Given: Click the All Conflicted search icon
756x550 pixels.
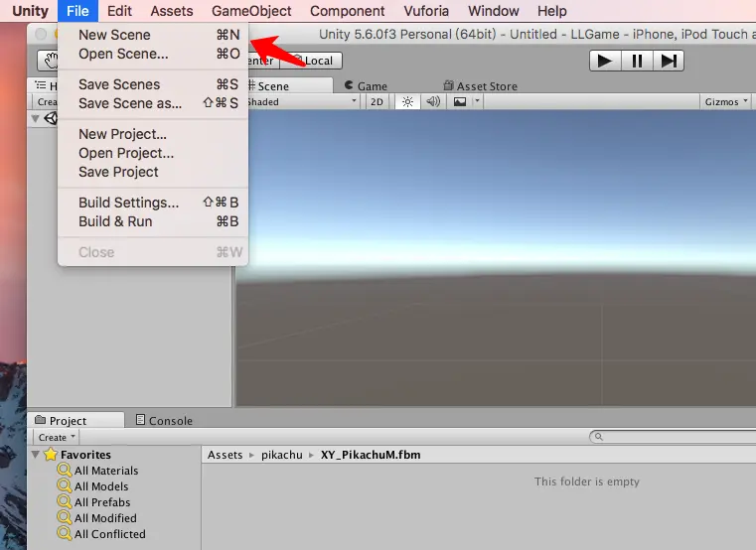Looking at the screenshot, I should (x=65, y=533).
